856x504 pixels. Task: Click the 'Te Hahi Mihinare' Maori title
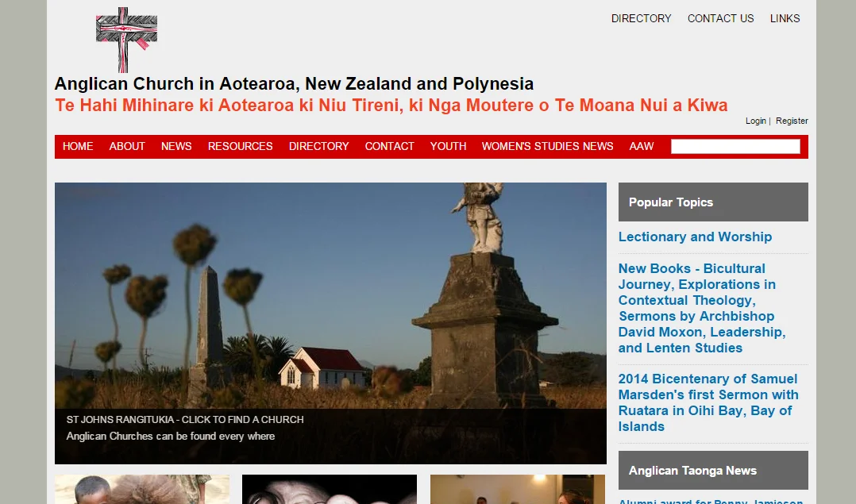coord(391,105)
